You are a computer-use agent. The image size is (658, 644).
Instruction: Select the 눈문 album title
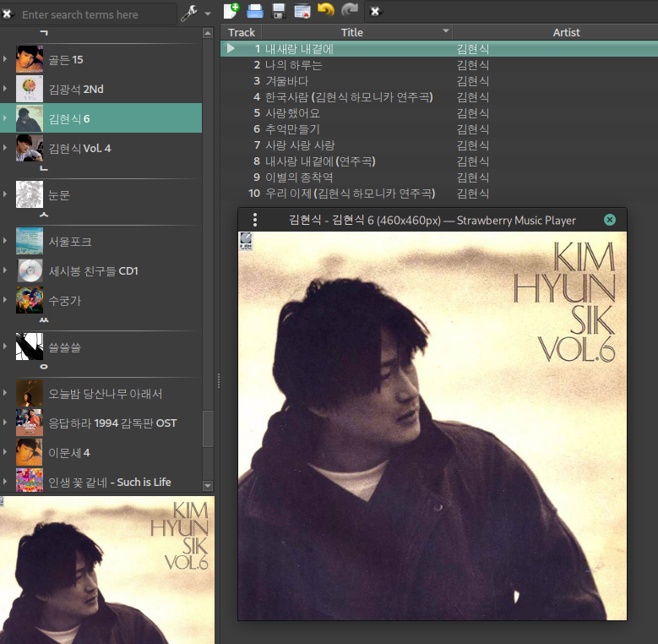click(59, 194)
